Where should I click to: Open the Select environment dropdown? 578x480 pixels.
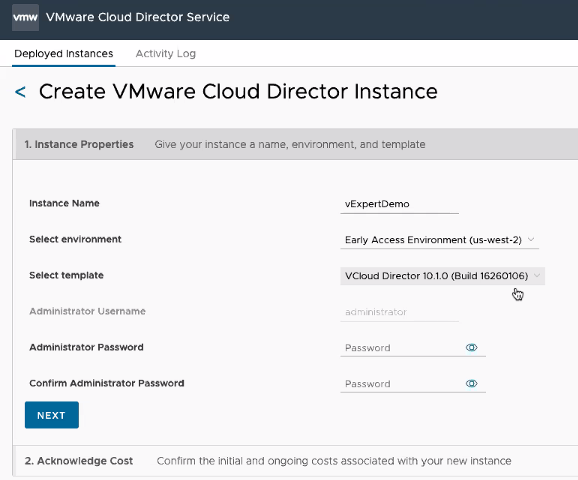coord(439,240)
